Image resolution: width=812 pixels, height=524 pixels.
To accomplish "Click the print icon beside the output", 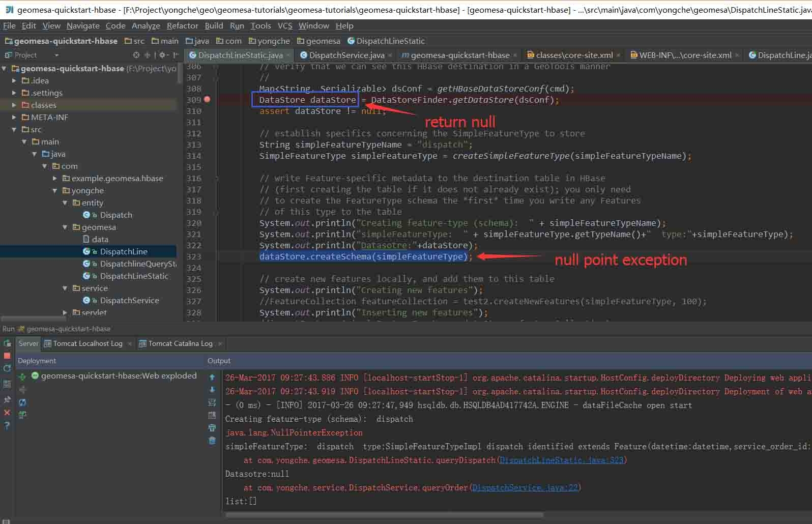I will pos(212,428).
